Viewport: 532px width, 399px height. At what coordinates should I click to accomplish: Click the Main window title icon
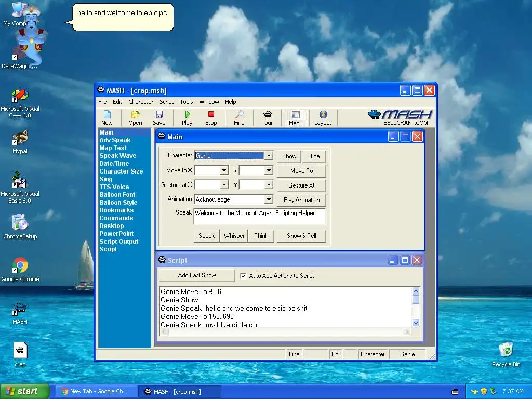[162, 137]
